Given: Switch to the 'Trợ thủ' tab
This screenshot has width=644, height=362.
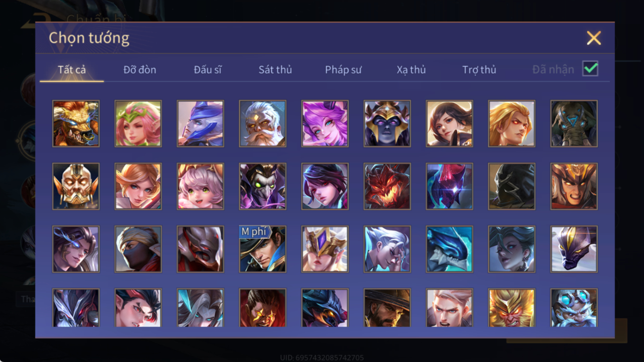Looking at the screenshot, I should [x=479, y=70].
